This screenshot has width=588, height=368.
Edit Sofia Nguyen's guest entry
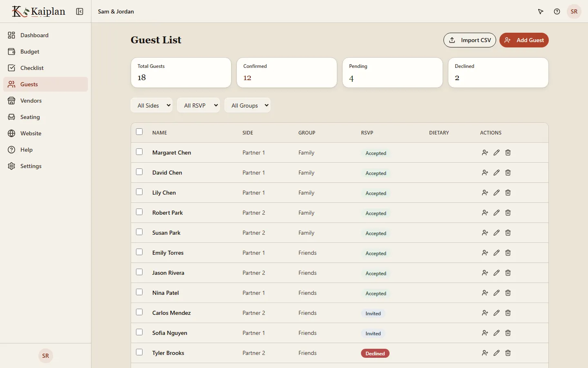497,333
